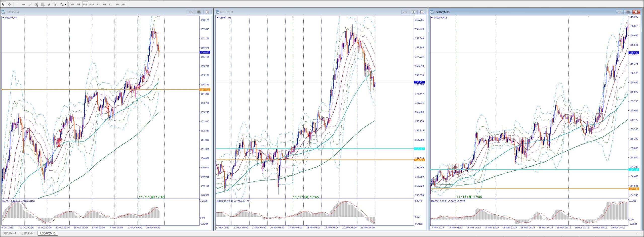Image resolution: width=644 pixels, height=237 pixels.
Task: Choose the text 'A' tool
Action: (49, 4)
